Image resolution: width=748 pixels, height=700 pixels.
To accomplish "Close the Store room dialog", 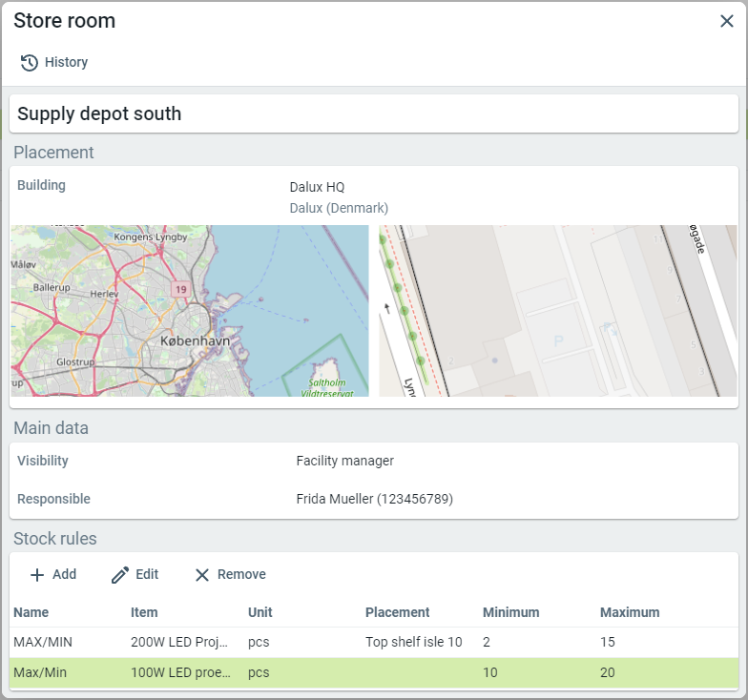I will point(726,21).
